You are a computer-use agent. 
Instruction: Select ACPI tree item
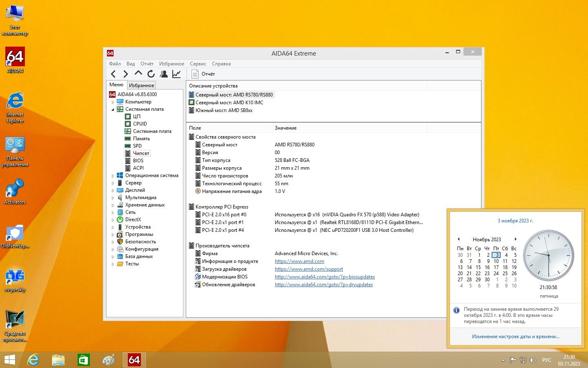click(138, 168)
